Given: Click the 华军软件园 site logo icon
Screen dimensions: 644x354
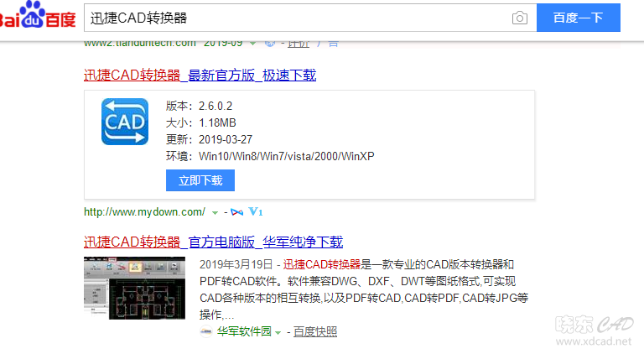Looking at the screenshot, I should click(x=206, y=331).
